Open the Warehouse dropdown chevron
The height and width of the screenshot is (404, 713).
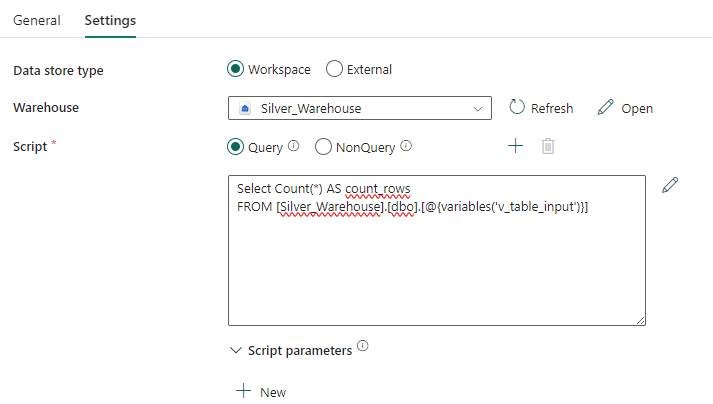(477, 108)
